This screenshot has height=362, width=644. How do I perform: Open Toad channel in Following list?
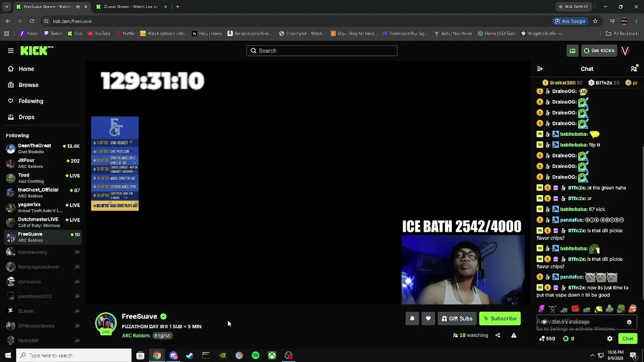tap(43, 178)
